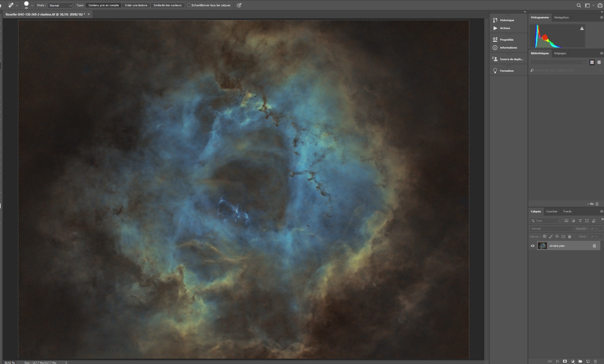Open the layer filter Type dropdown
The width and height of the screenshot is (604, 364).
545,221
